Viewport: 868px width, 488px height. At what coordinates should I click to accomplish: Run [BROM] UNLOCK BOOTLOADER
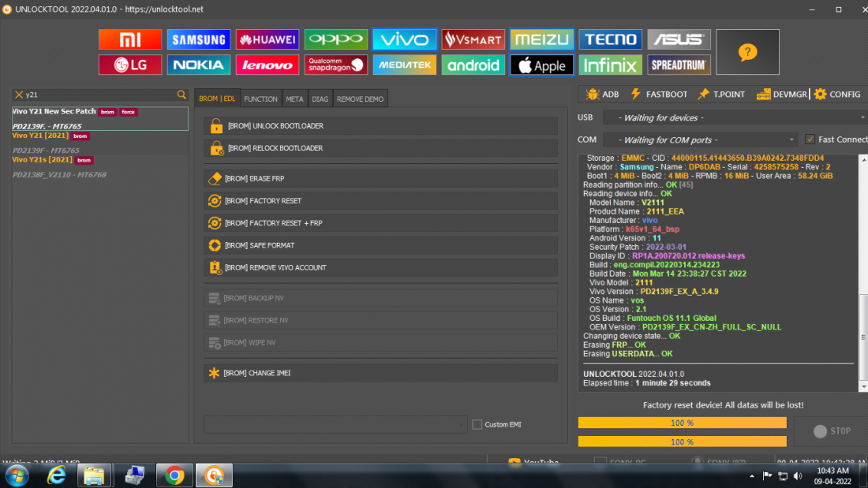381,125
